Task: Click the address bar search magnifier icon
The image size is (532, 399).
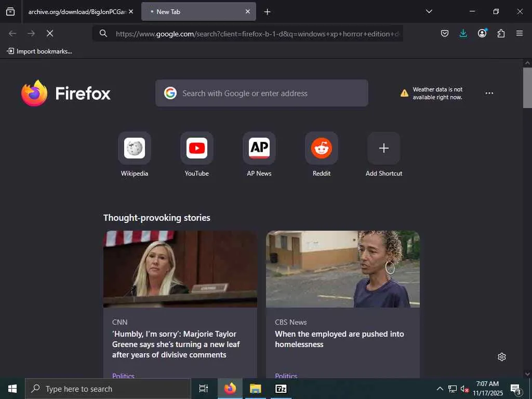Action: point(103,33)
